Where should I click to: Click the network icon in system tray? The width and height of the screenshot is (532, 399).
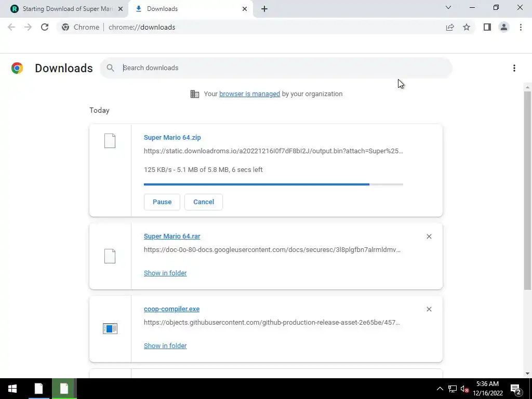(453, 389)
